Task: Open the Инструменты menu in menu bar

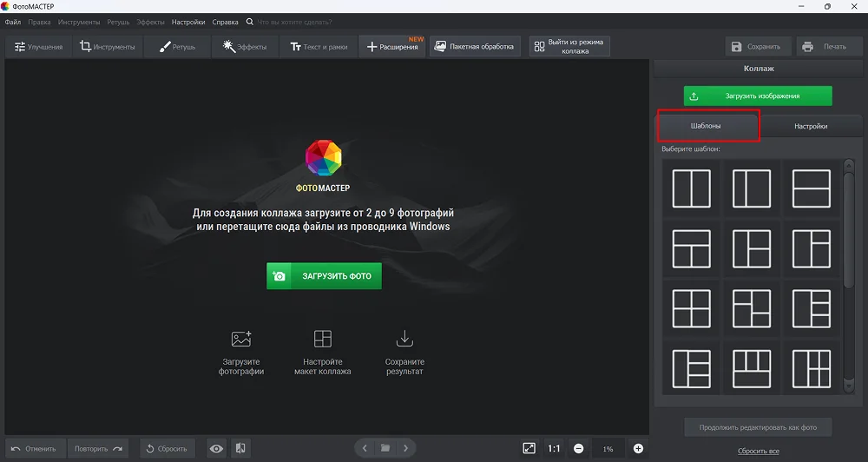Action: pyautogui.click(x=79, y=23)
